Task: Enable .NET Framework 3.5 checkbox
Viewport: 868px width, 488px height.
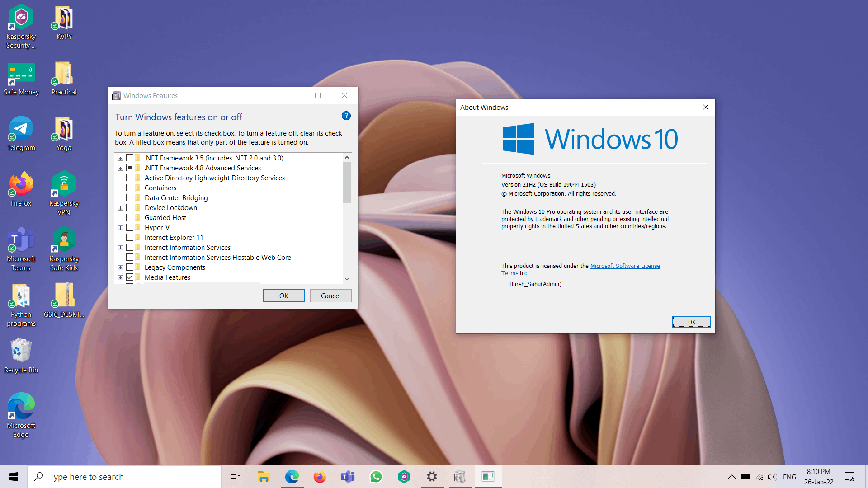Action: [x=130, y=158]
